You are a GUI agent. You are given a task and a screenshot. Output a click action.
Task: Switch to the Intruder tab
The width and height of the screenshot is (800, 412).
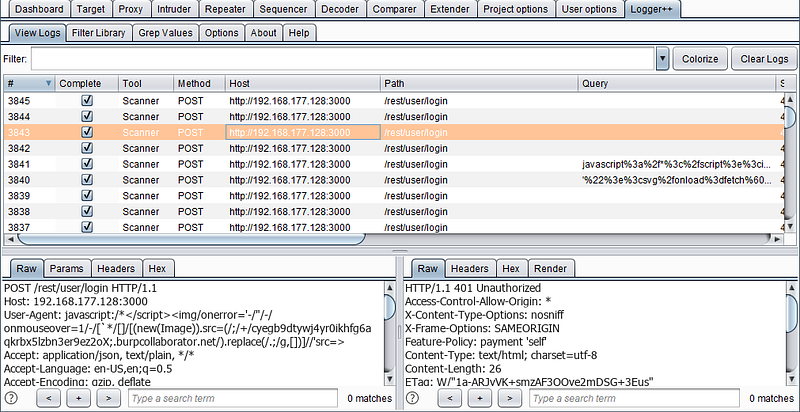(x=174, y=9)
